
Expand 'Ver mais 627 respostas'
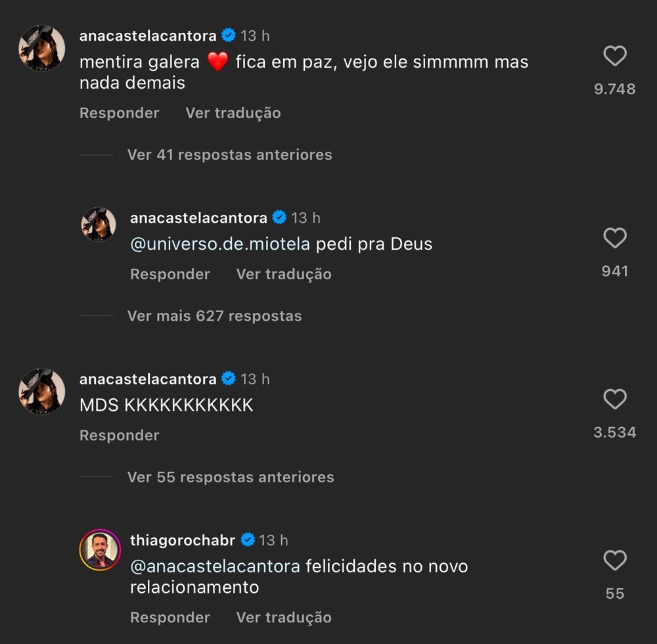[215, 316]
